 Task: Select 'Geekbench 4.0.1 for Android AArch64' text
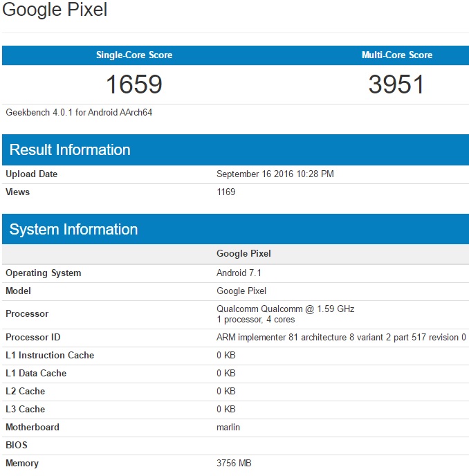pos(79,113)
